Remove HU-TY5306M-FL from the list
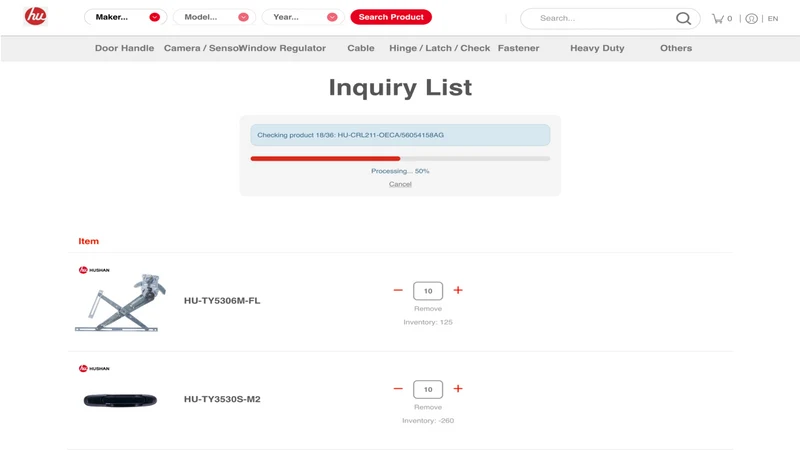 pyautogui.click(x=428, y=309)
